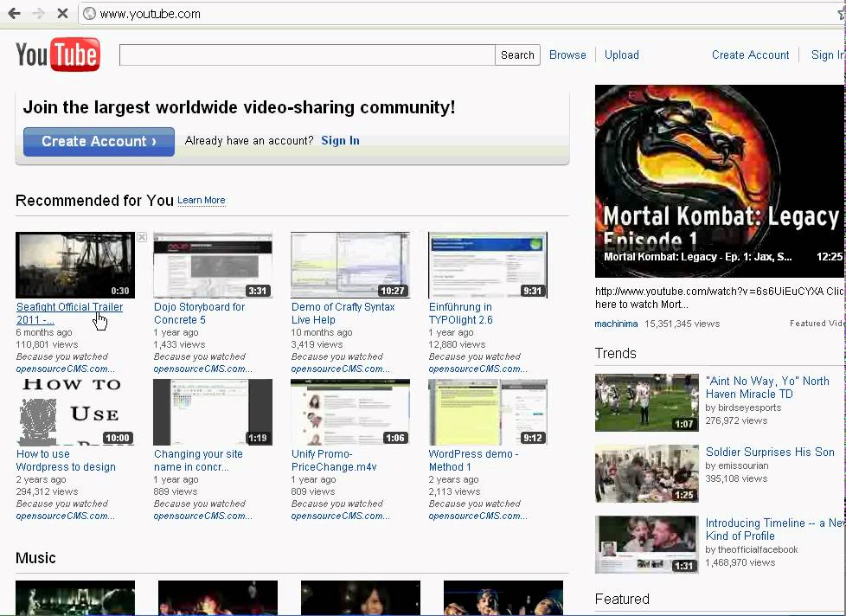
Task: Open the Learn More link
Action: (x=202, y=200)
